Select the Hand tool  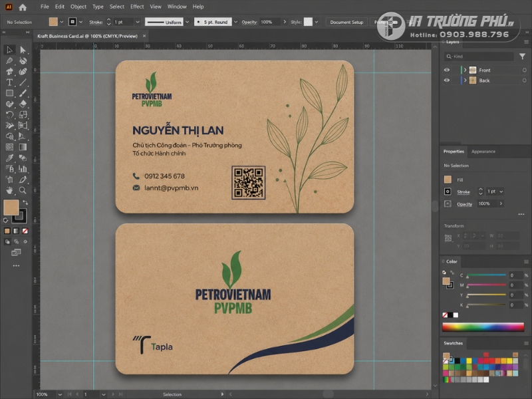click(9, 190)
